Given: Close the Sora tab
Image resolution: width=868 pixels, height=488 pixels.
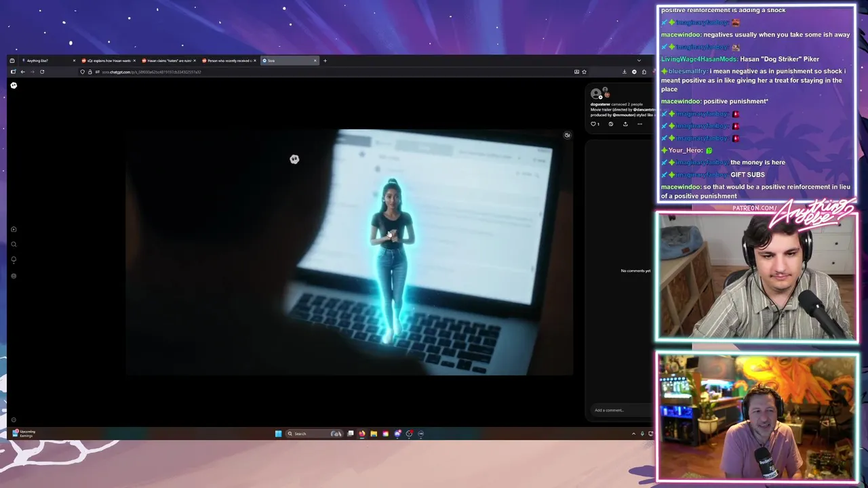Looking at the screenshot, I should click(x=315, y=60).
